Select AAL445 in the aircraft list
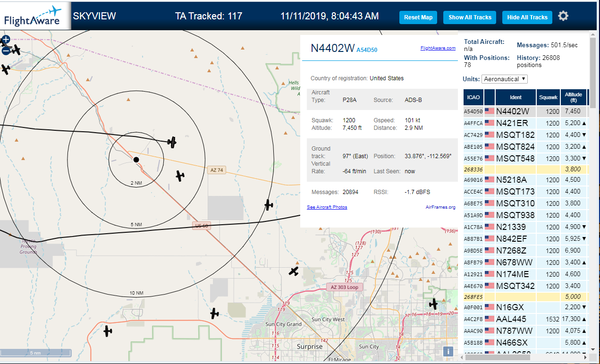This screenshot has width=600, height=364. click(525, 319)
